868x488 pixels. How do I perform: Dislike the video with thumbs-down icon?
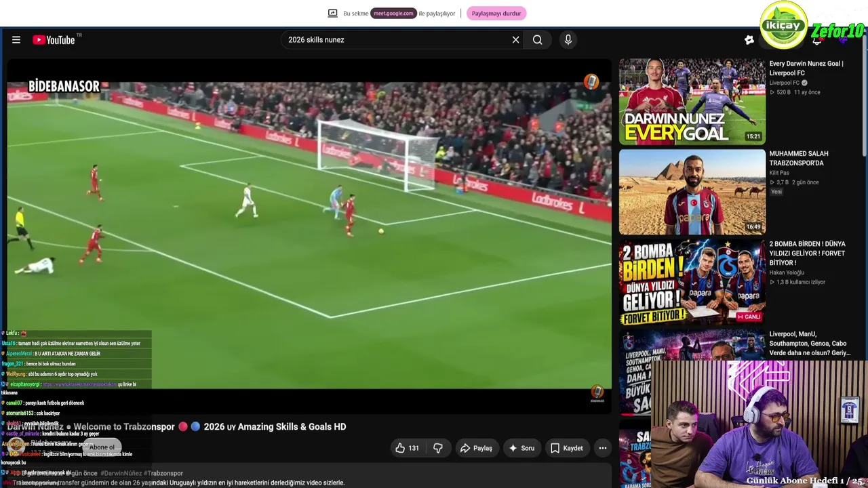(438, 448)
